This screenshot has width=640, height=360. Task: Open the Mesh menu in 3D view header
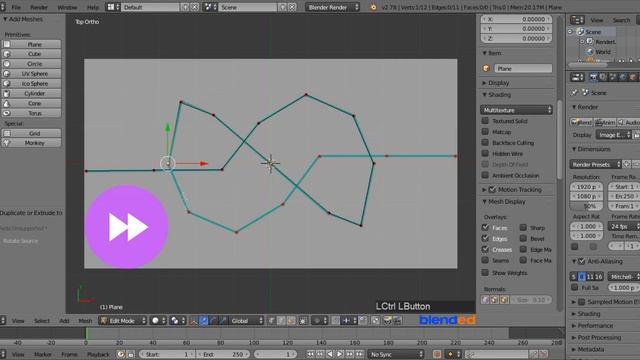coord(85,321)
